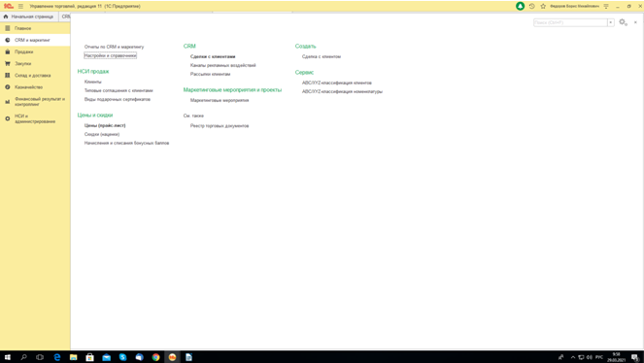Image resolution: width=644 pixels, height=363 pixels.
Task: Open the Mail app from the taskbar
Action: (x=106, y=357)
